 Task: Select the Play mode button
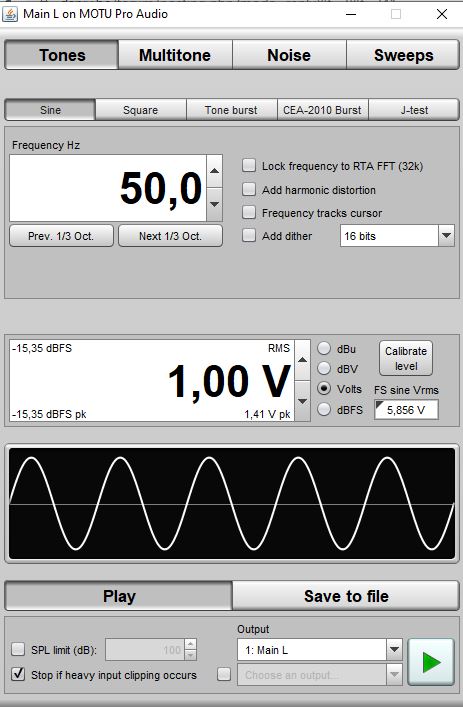point(119,596)
